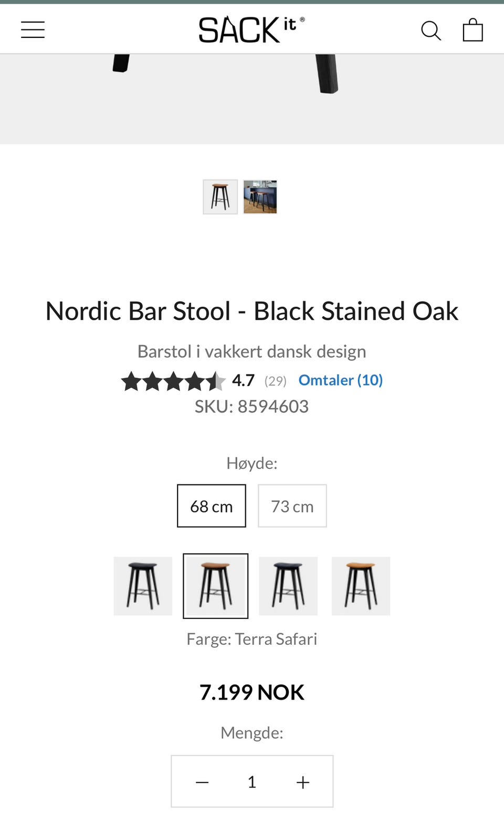Image resolution: width=504 pixels, height=828 pixels.
Task: View kitchen interior thumbnail image
Action: tap(260, 197)
